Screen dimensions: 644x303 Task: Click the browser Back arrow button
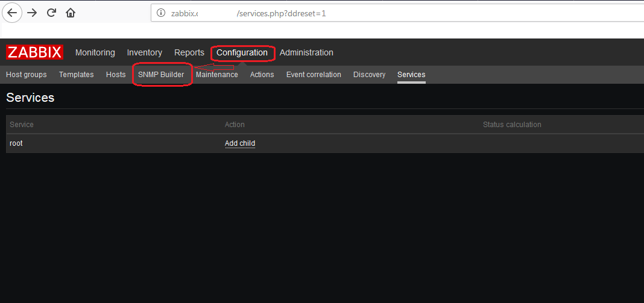[x=12, y=13]
